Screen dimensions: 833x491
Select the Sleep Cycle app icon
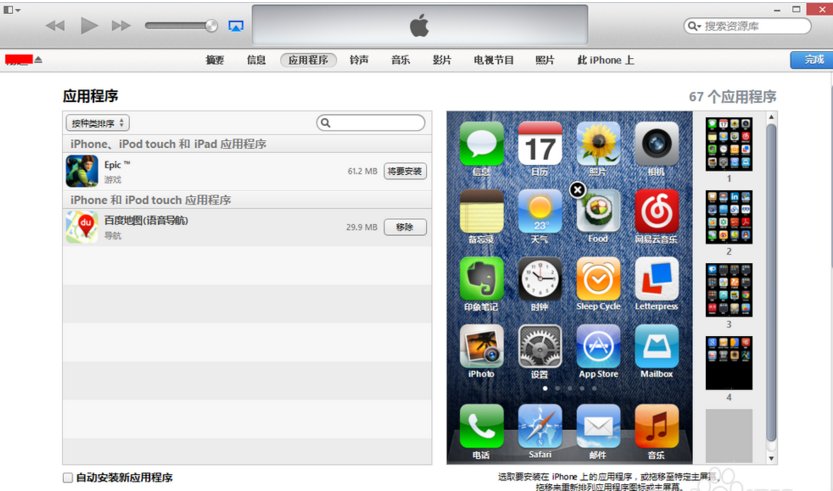(598, 278)
